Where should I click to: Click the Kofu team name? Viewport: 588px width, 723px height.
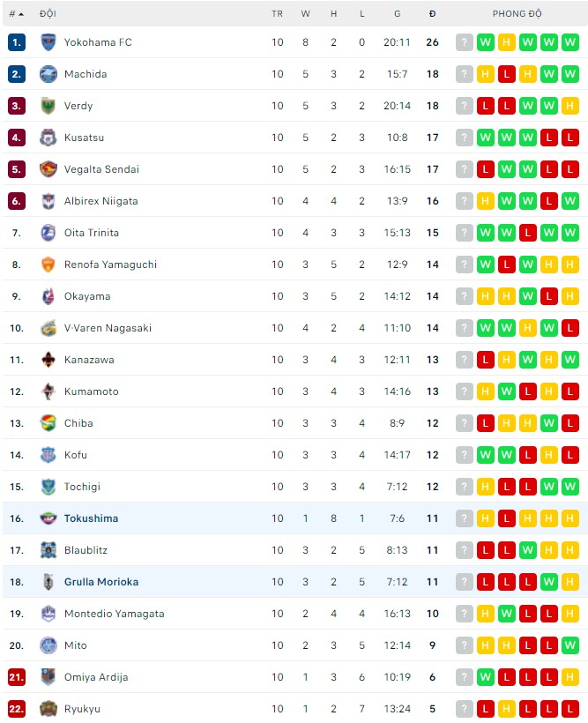(76, 455)
